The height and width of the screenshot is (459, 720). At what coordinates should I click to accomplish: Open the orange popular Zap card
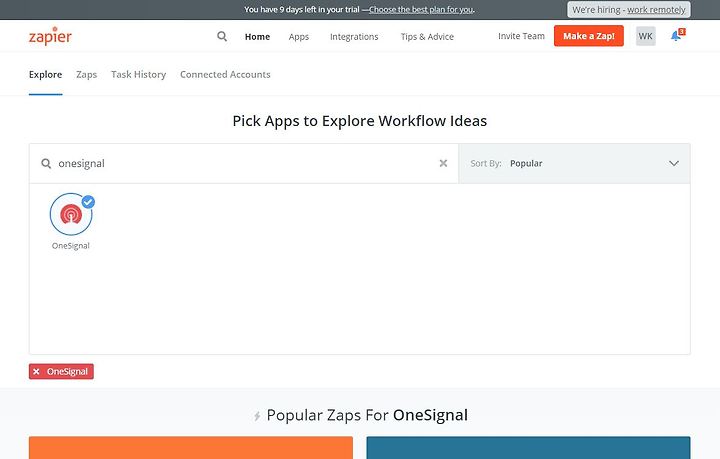pos(191,448)
